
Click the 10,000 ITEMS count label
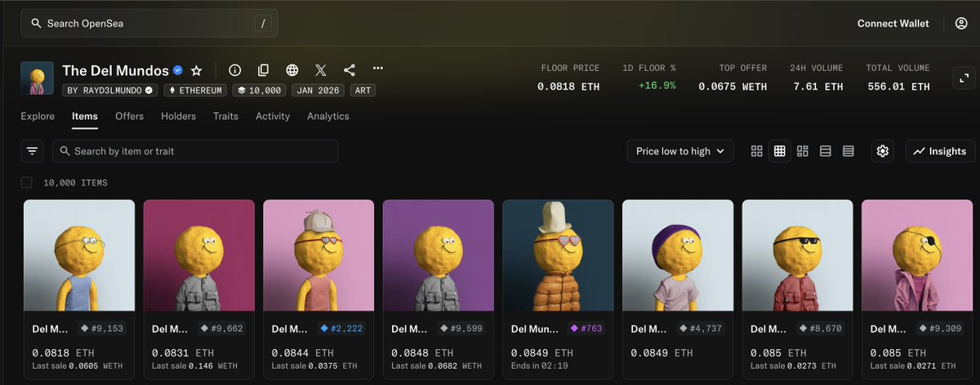75,183
